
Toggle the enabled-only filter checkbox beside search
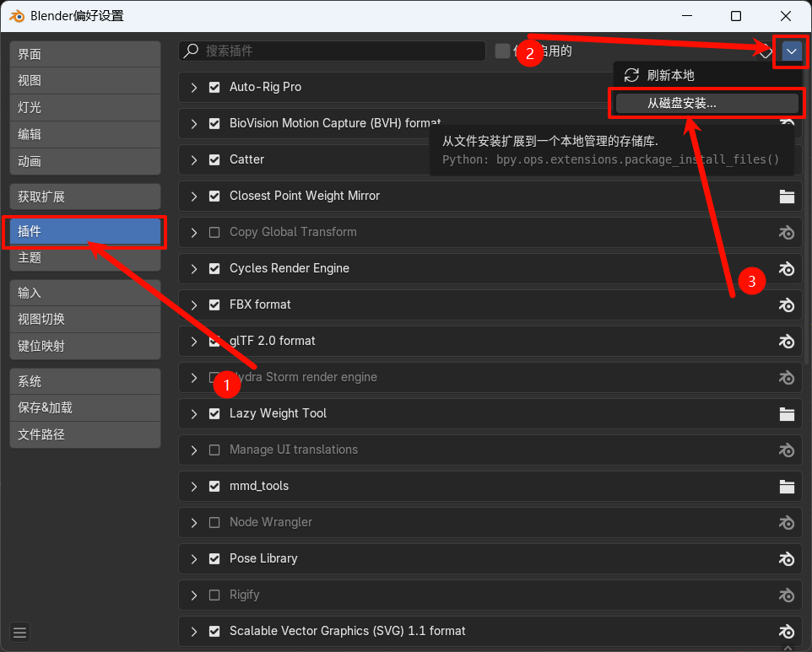(x=502, y=51)
